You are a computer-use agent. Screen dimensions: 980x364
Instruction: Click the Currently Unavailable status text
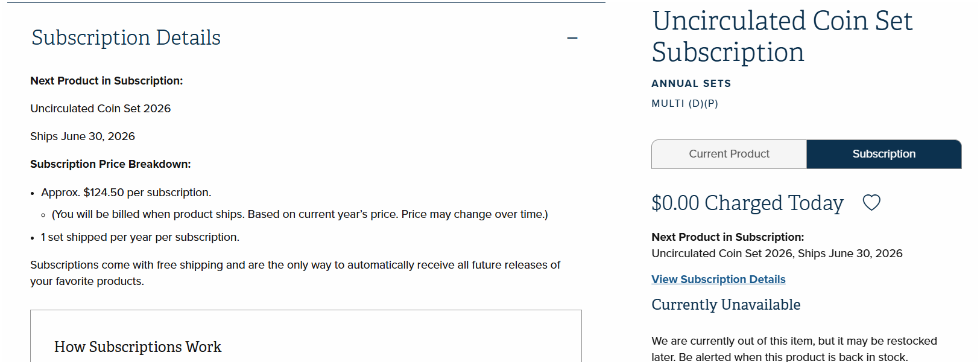(x=726, y=305)
